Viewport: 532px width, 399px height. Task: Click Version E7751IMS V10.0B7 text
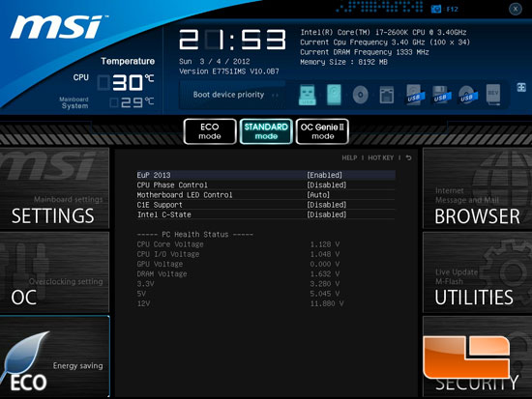(x=229, y=71)
